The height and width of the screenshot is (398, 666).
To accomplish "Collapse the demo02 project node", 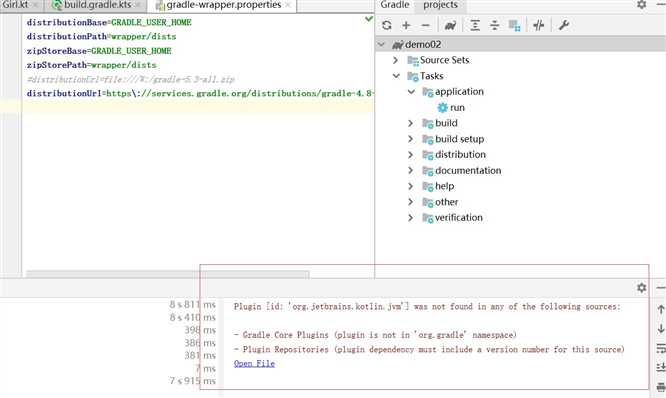I will 381,44.
